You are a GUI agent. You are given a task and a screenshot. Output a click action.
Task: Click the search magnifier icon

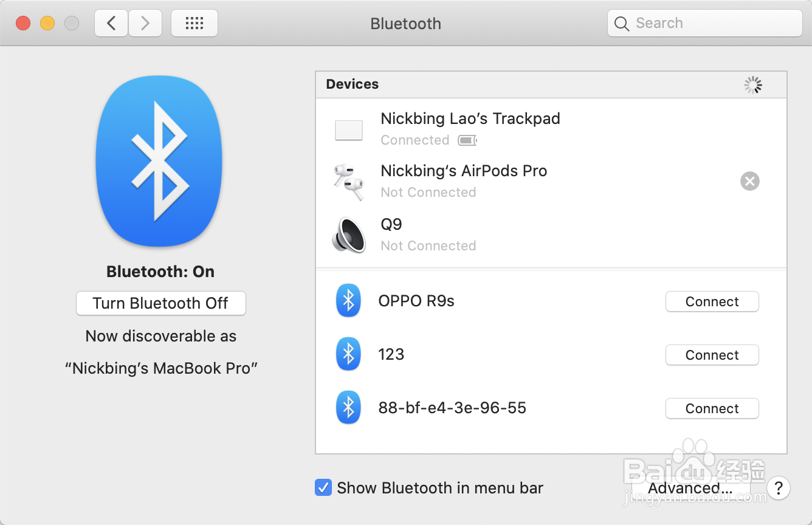pyautogui.click(x=621, y=23)
